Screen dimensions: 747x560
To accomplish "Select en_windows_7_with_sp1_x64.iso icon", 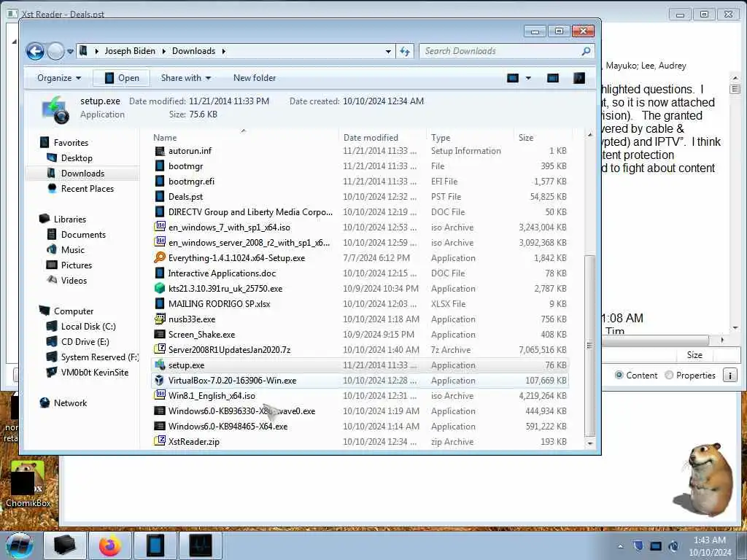I will pos(160,227).
